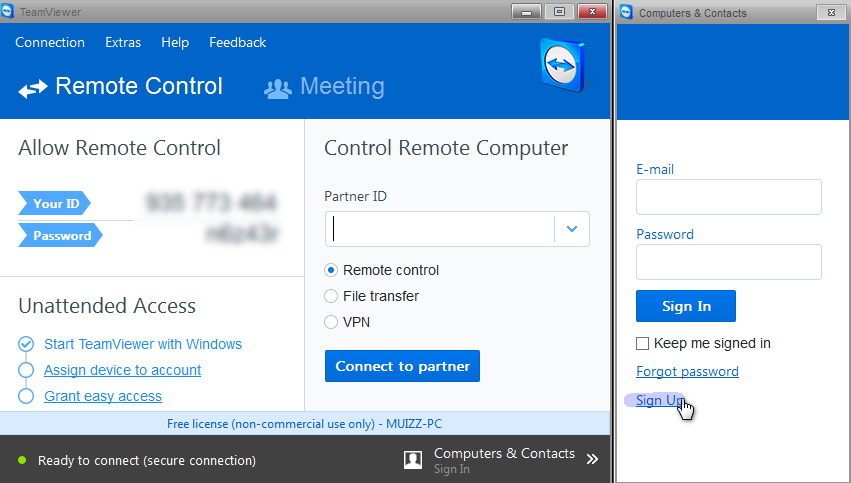Select the File transfer radio option
This screenshot has width=851, height=483.
(x=332, y=296)
